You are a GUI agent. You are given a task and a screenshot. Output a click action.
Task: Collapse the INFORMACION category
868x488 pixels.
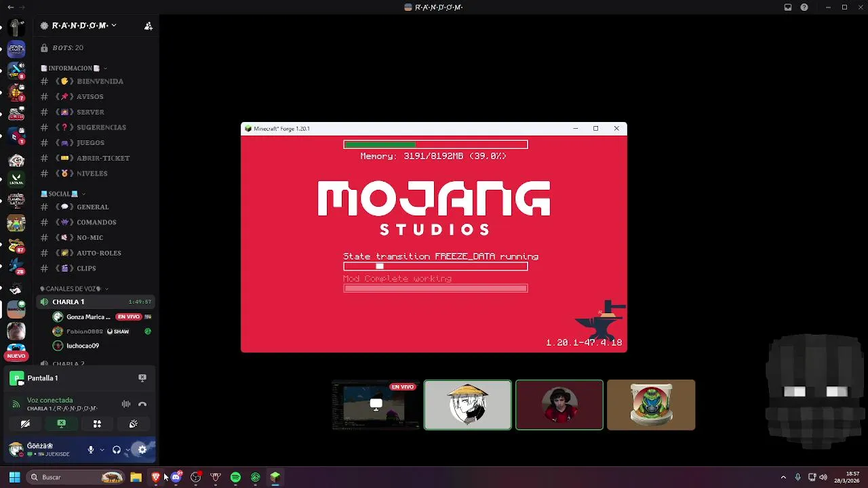73,68
